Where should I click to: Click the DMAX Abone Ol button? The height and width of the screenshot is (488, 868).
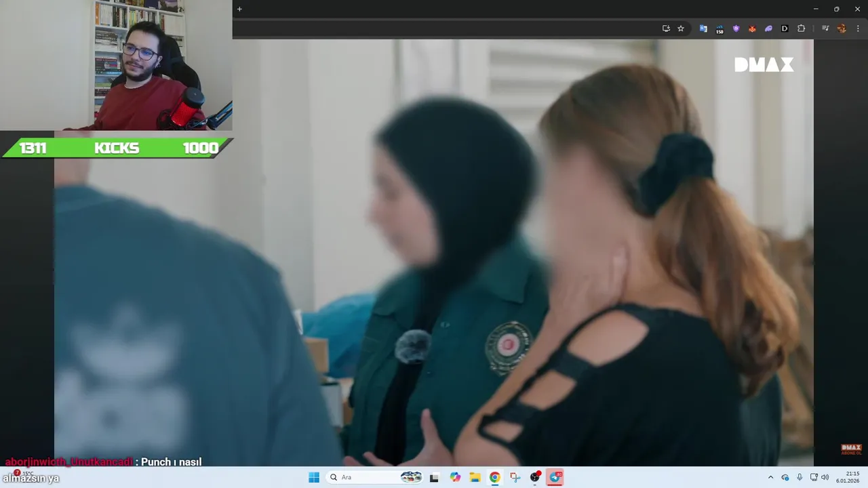[851, 449]
